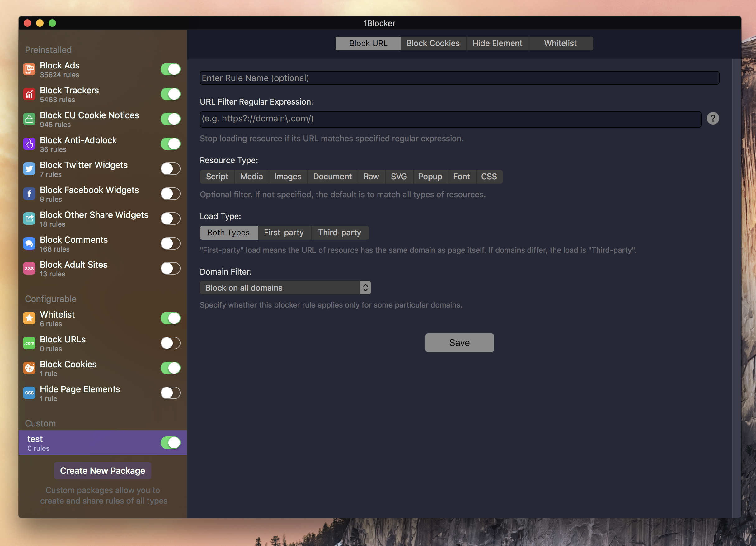Enable the Block URLs toggle

pos(170,343)
